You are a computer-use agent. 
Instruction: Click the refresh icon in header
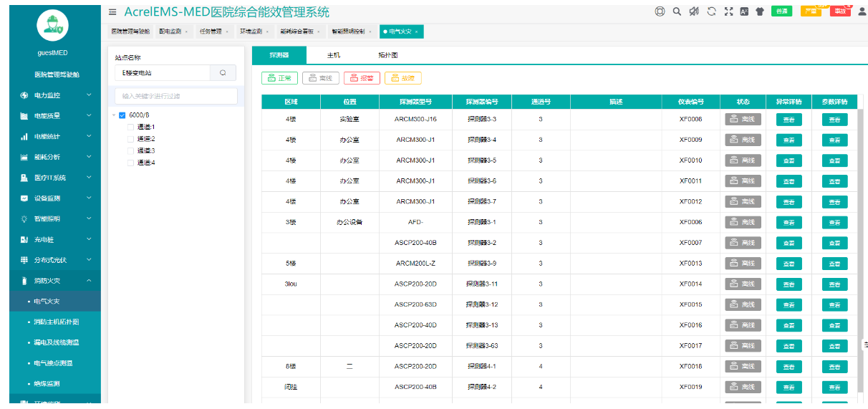(711, 11)
